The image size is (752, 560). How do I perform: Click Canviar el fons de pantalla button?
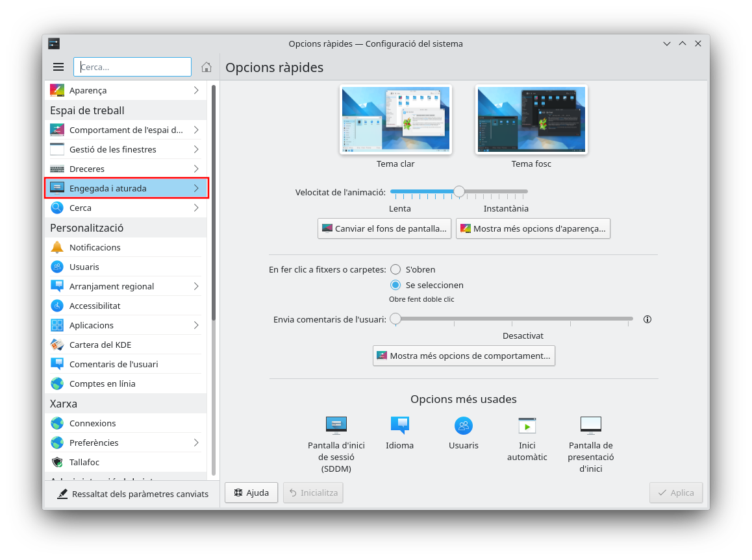tap(384, 228)
